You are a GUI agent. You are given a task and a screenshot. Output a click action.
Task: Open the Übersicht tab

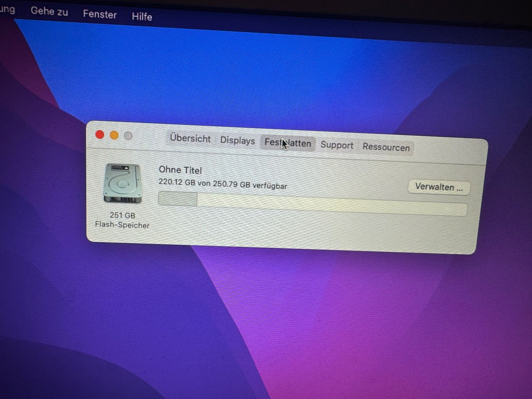190,138
